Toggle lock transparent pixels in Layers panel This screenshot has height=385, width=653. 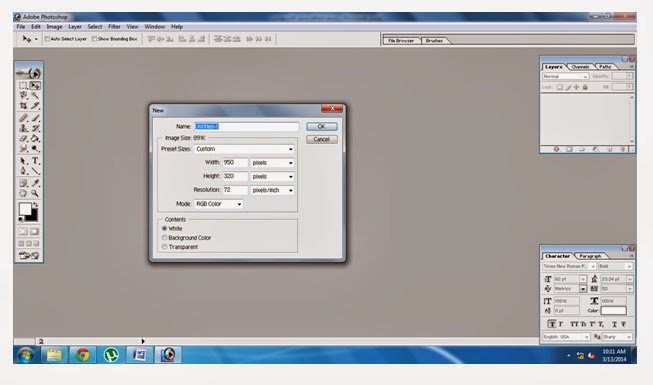point(560,87)
